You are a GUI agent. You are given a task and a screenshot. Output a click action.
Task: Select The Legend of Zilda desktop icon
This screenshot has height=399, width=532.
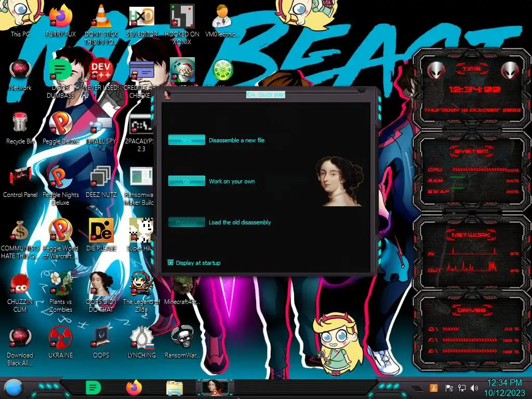pyautogui.click(x=141, y=292)
